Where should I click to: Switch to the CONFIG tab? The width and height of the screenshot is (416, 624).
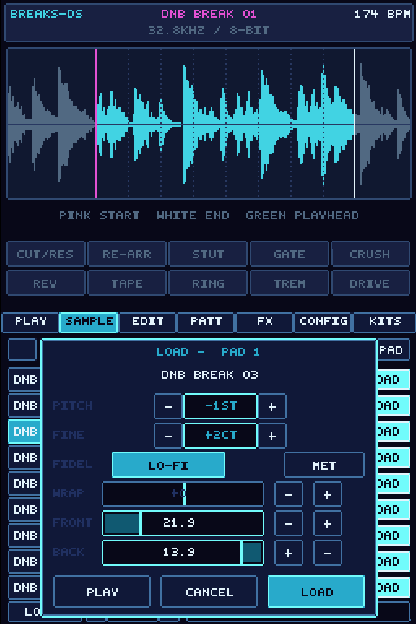pos(323,322)
